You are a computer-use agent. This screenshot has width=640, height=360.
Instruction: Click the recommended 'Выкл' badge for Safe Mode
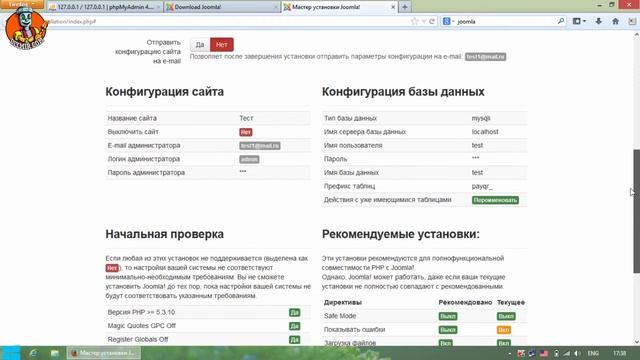[x=448, y=316]
